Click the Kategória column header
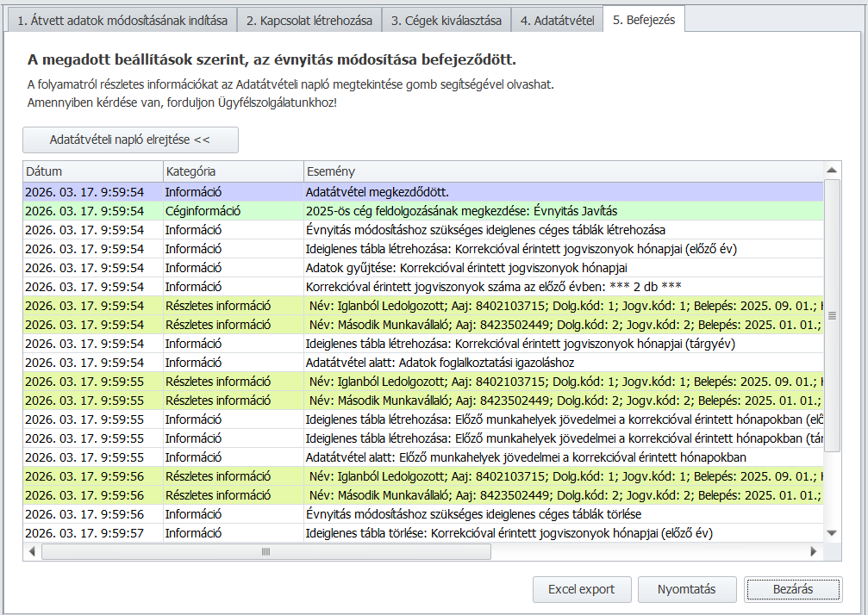This screenshot has width=868, height=615. [234, 171]
